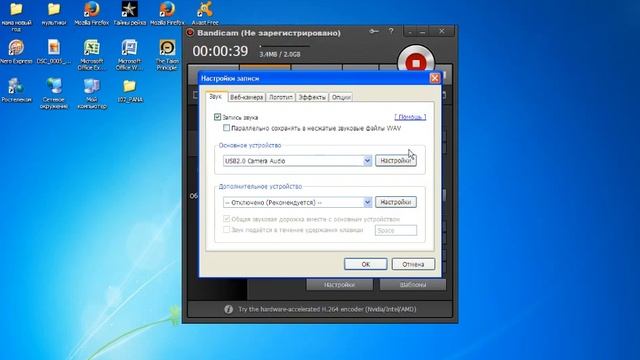The height and width of the screenshot is (360, 640).
Task: Toggle sound while key held checkbox
Action: pyautogui.click(x=227, y=230)
